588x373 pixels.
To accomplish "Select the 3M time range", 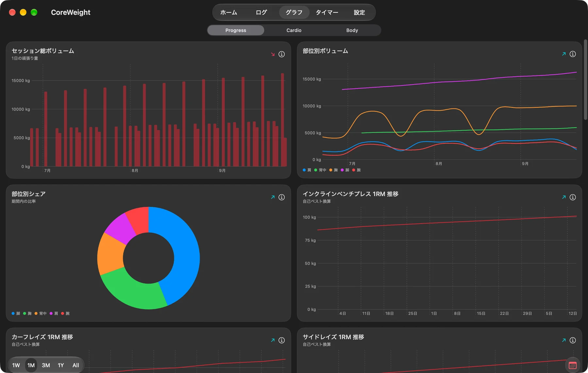I will point(46,365).
